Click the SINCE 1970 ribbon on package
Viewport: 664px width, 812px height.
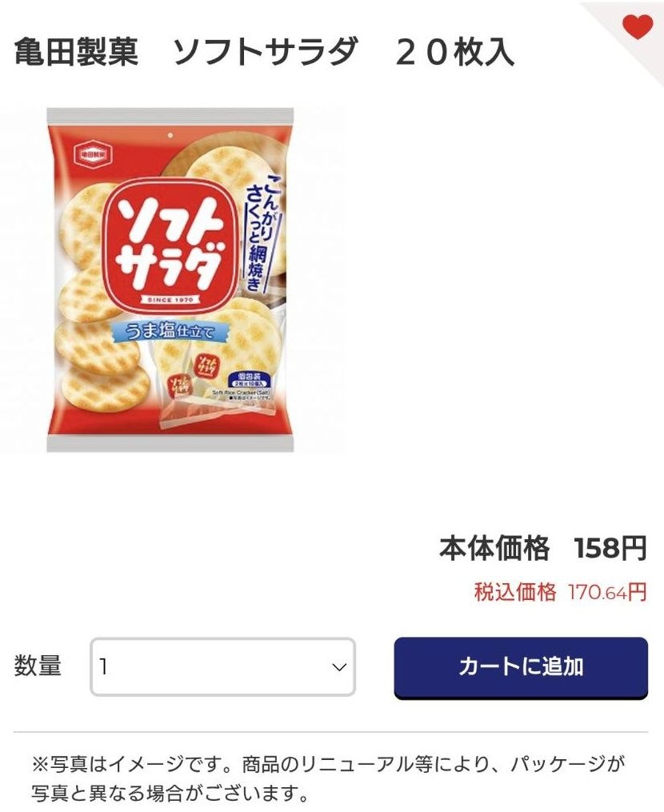pos(170,299)
